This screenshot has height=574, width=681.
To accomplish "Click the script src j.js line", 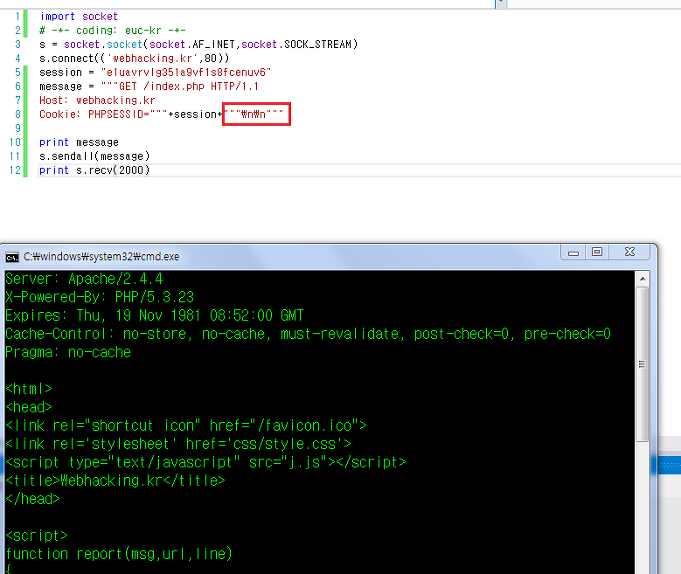I will tap(206, 462).
